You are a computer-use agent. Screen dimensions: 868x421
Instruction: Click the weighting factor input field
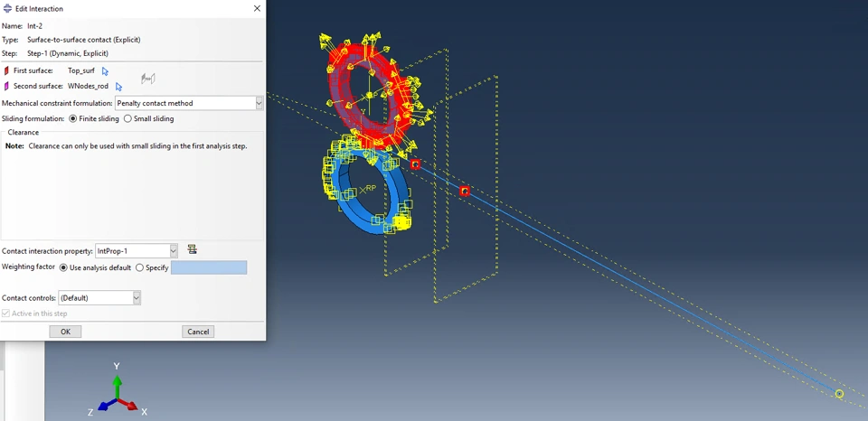click(209, 267)
